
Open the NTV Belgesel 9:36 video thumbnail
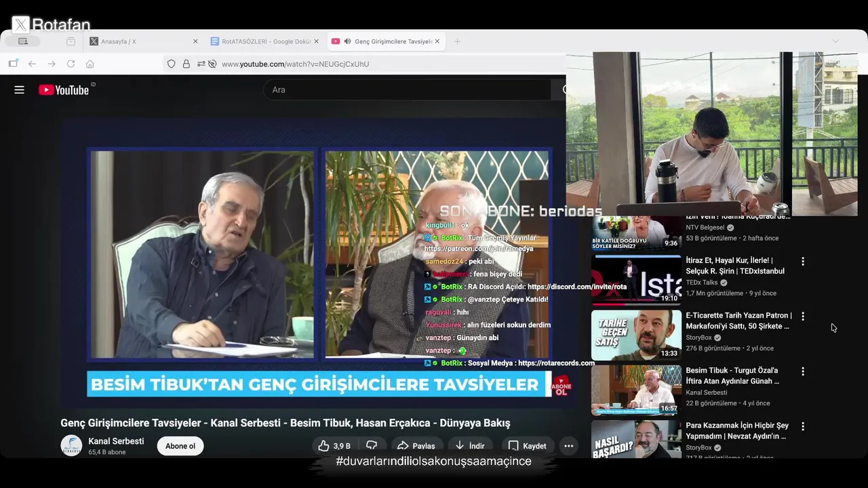pos(636,233)
